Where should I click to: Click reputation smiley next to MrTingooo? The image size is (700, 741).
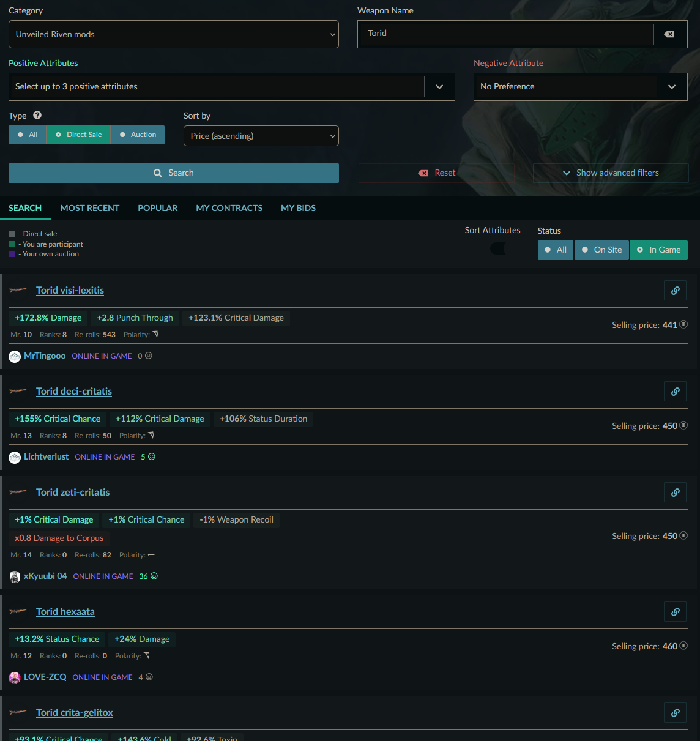(x=149, y=356)
